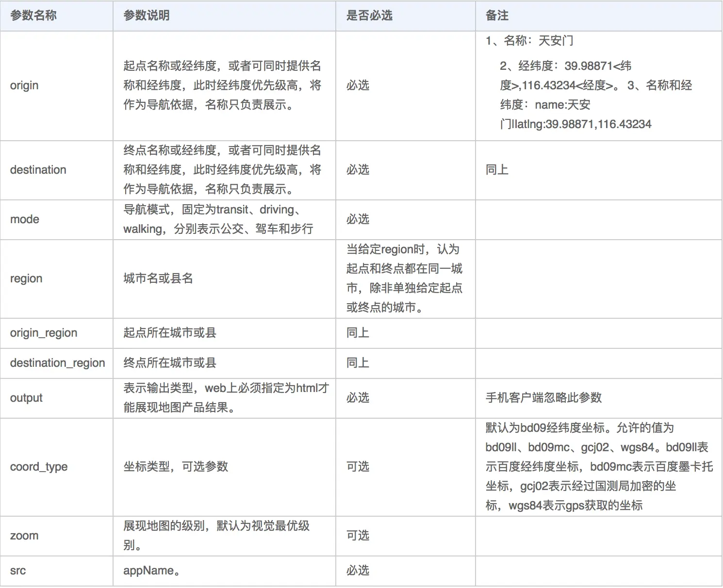This screenshot has height=588, width=723.
Task: Click the remark 2、经纬度：39.98871
Action: [566, 66]
